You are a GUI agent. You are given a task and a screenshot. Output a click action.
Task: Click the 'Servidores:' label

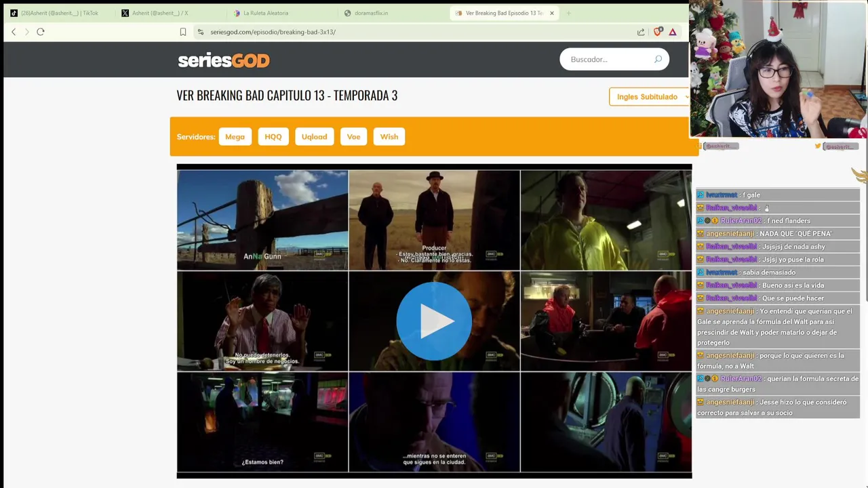pos(196,137)
